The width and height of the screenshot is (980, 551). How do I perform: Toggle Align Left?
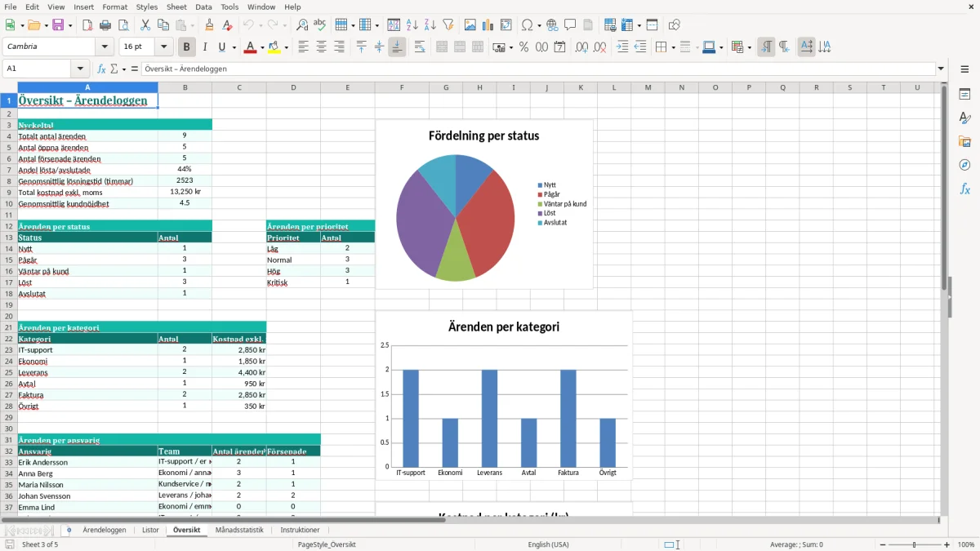point(304,47)
